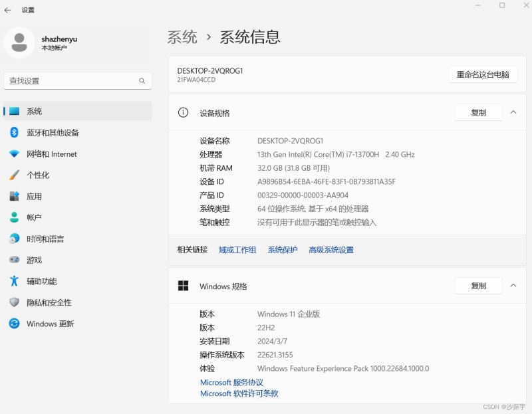Collapse the Windows 规格 section chevron
The image size is (532, 414).
513,286
